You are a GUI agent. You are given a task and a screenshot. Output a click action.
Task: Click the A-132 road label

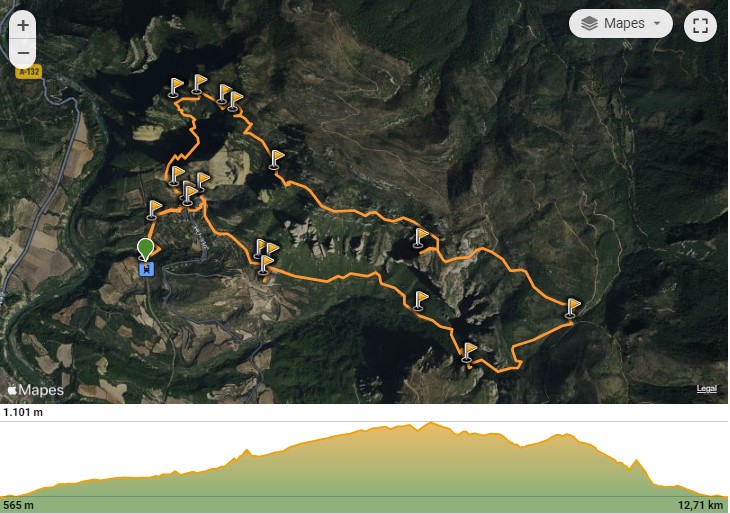pos(29,72)
